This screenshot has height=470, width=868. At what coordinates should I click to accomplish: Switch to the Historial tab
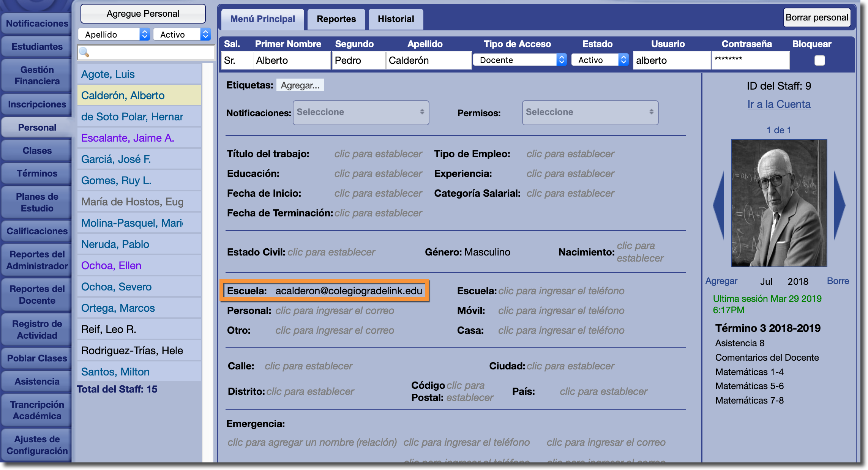(396, 19)
